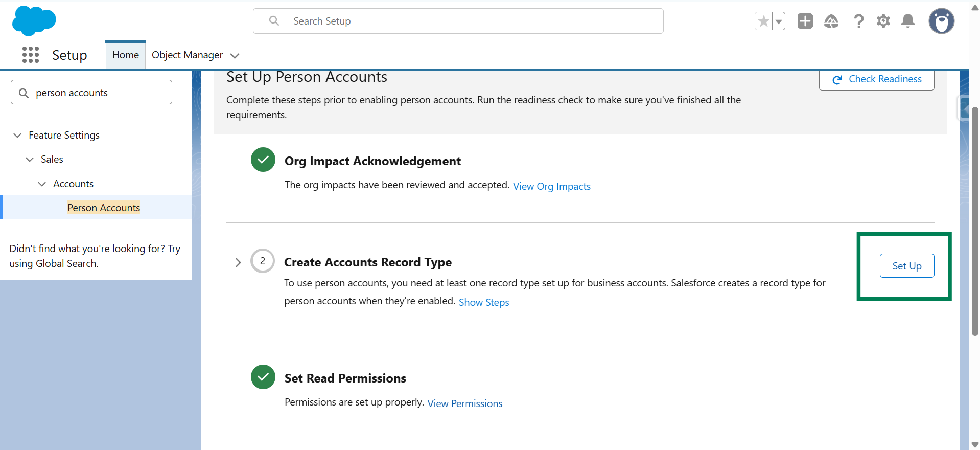Collapse the Sales tree node
980x450 pixels.
pyautogui.click(x=30, y=160)
